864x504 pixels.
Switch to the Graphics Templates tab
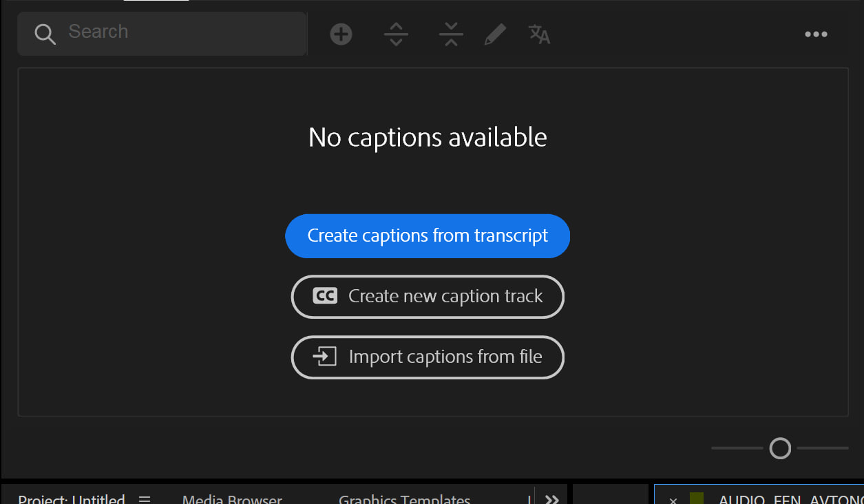404,498
